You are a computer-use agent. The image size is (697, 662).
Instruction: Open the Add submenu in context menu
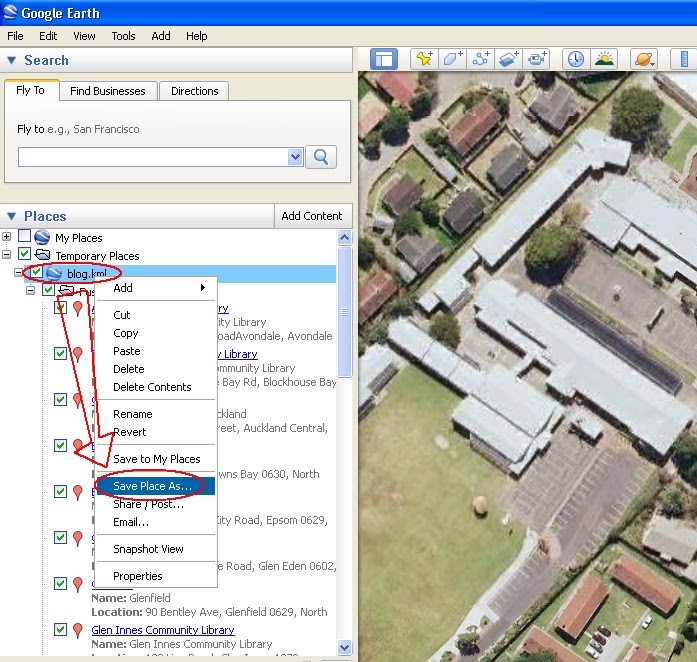(156, 288)
